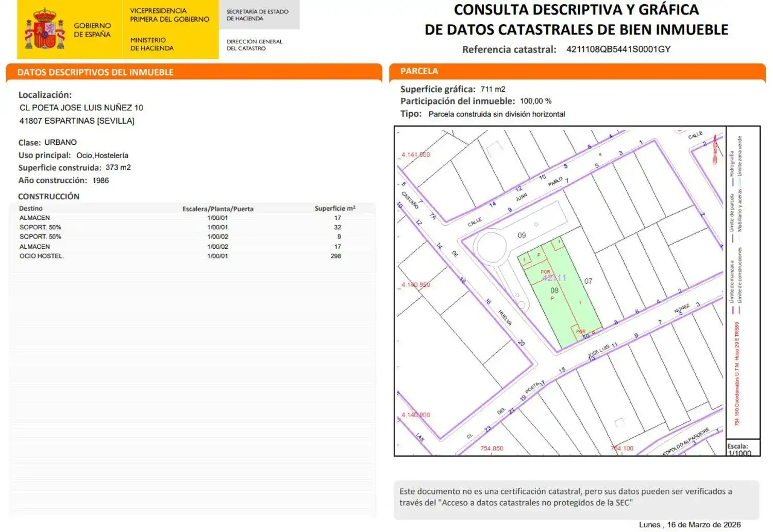Image resolution: width=773 pixels, height=532 pixels.
Task: Click 'DIRECCIÓN GENERAL DEL CATASTRO'
Action: [x=255, y=45]
